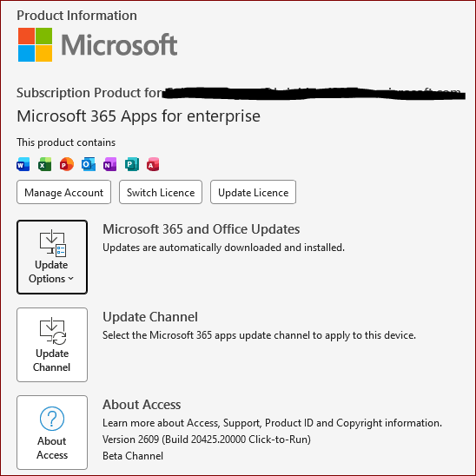Click the teal Publisher app icon

tap(132, 164)
